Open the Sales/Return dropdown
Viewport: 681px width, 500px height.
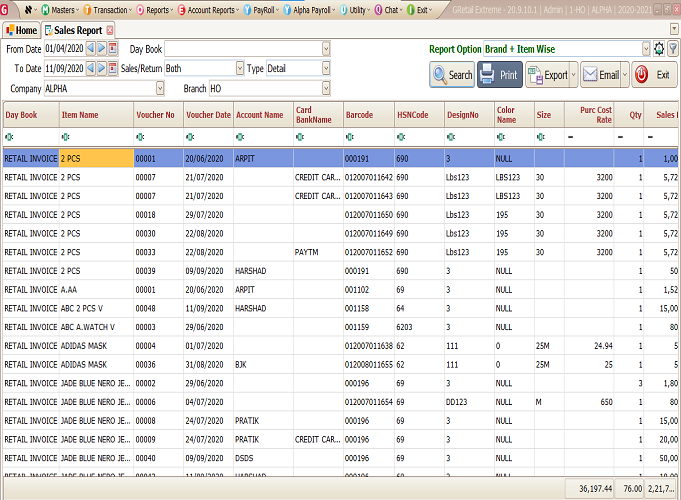pyautogui.click(x=239, y=68)
